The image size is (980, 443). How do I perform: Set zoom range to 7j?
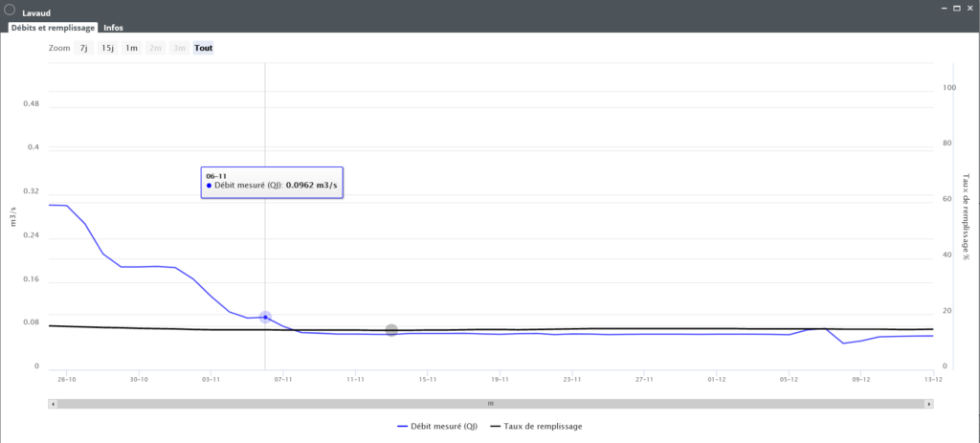pos(84,48)
